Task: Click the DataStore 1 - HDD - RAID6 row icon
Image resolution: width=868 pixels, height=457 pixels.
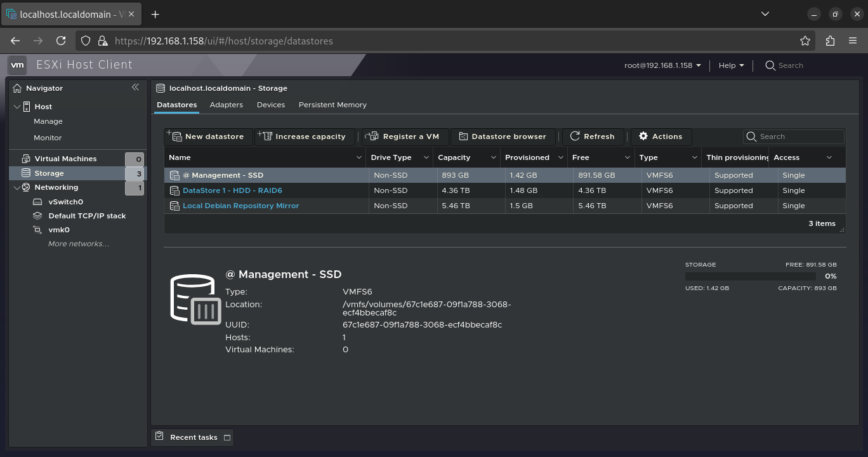Action: point(174,190)
